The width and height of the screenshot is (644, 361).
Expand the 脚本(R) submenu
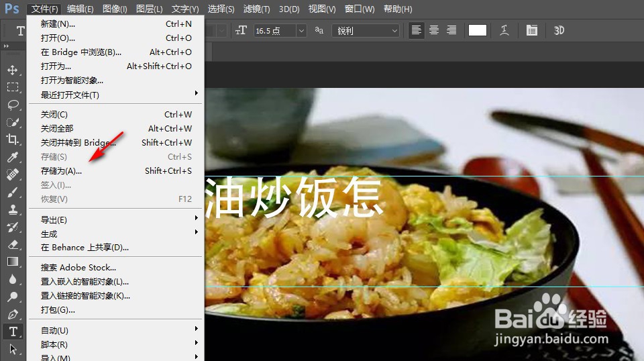115,344
